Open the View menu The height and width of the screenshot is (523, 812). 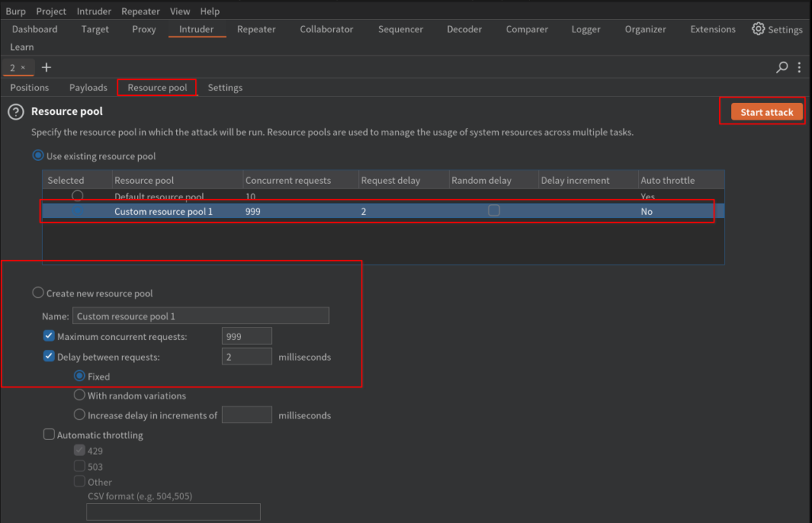pos(180,11)
